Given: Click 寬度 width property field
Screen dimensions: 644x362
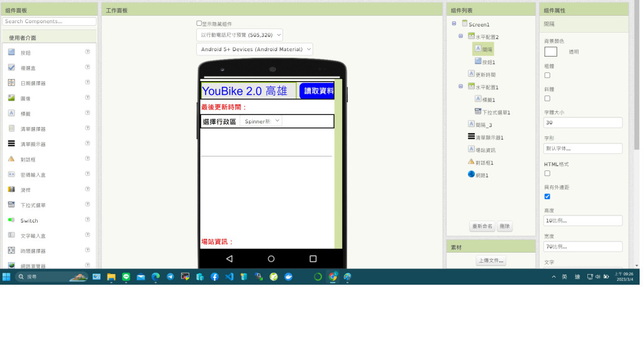Looking at the screenshot, I should point(583,246).
